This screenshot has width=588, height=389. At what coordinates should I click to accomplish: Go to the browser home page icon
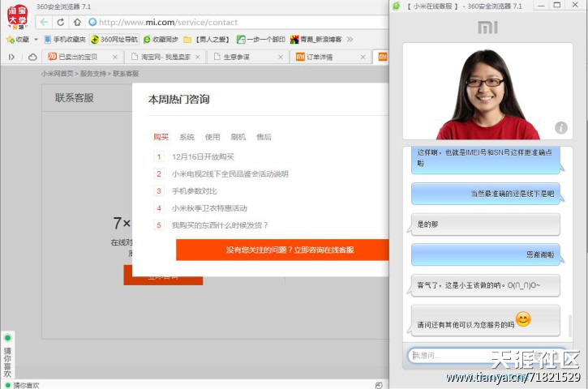pyautogui.click(x=77, y=22)
